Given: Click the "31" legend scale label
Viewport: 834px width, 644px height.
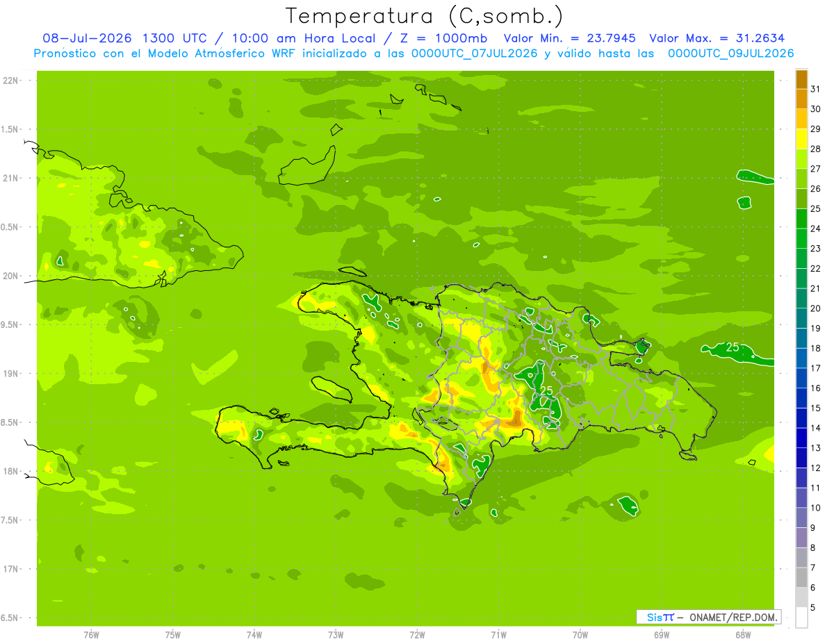Looking at the screenshot, I should click(x=816, y=89).
